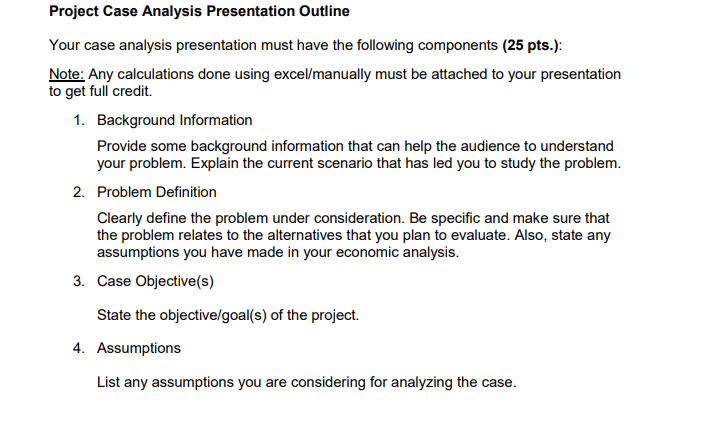Click list number 4
The image size is (714, 427).
coord(77,348)
